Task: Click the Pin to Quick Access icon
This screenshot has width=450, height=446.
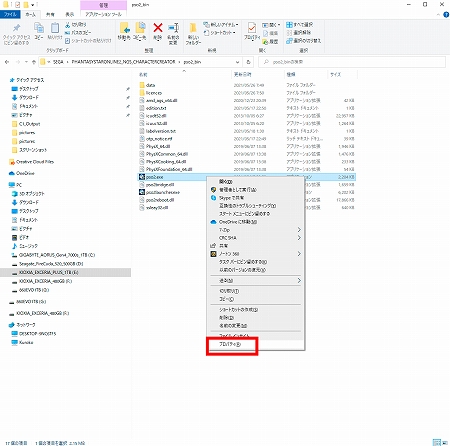Action: coord(16,28)
